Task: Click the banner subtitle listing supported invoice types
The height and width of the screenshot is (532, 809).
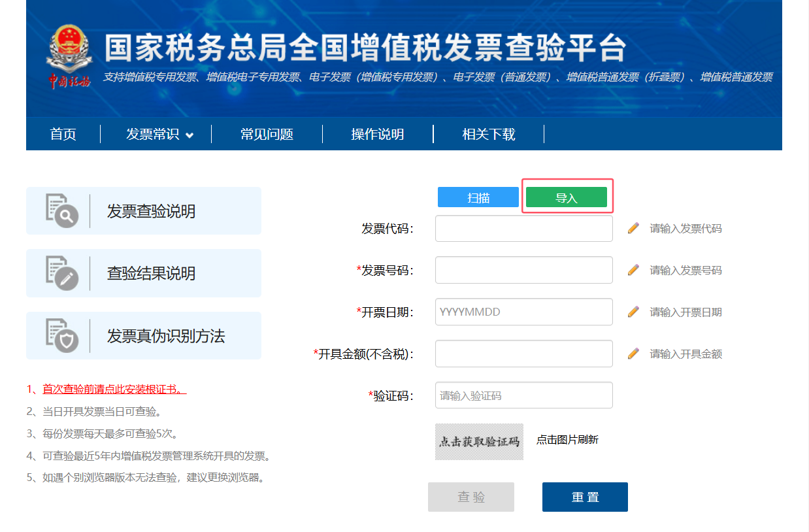Action: pos(438,77)
